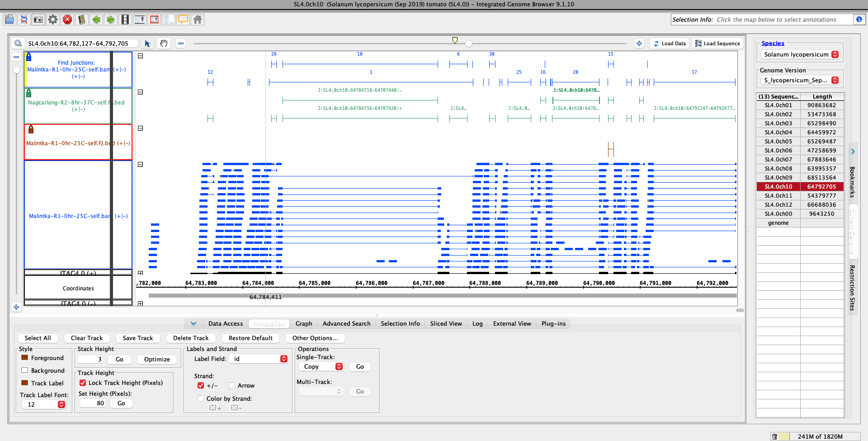The image size is (868, 441).
Task: Select SL4.0ch05 in the sequence table
Action: 778,141
